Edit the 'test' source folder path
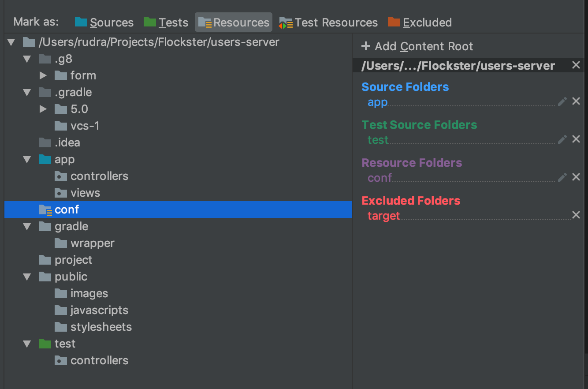588x389 pixels. pyautogui.click(x=562, y=139)
